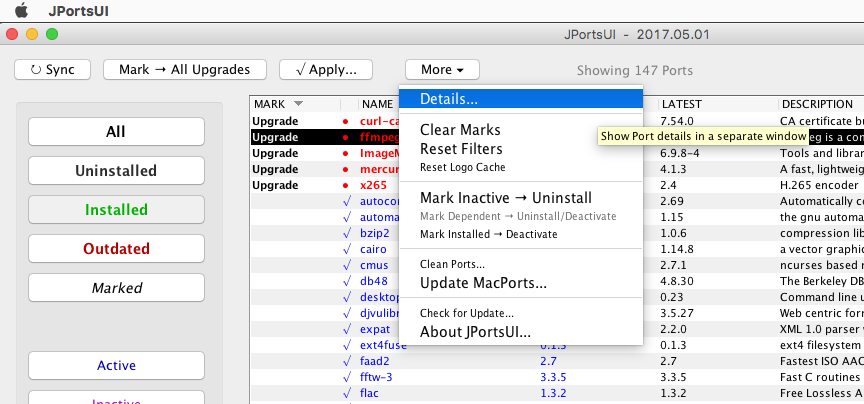Open About JPortsUI… menu item
864x404 pixels.
(476, 332)
